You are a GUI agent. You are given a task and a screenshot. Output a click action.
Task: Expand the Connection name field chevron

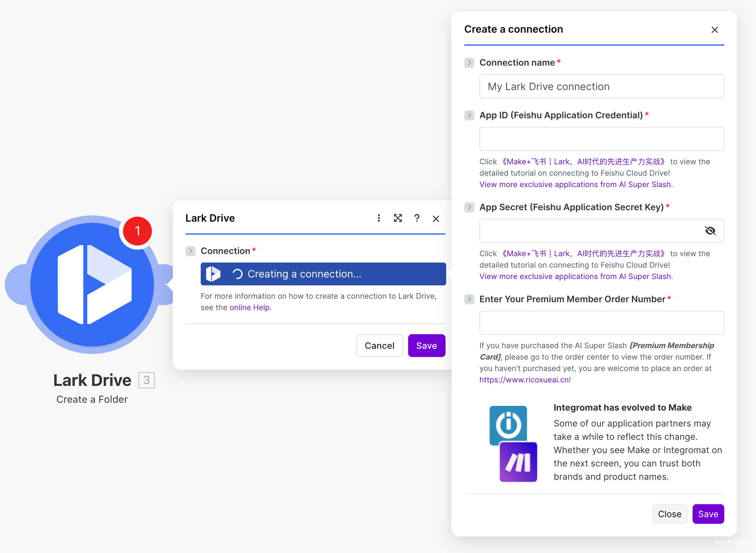[x=469, y=62]
